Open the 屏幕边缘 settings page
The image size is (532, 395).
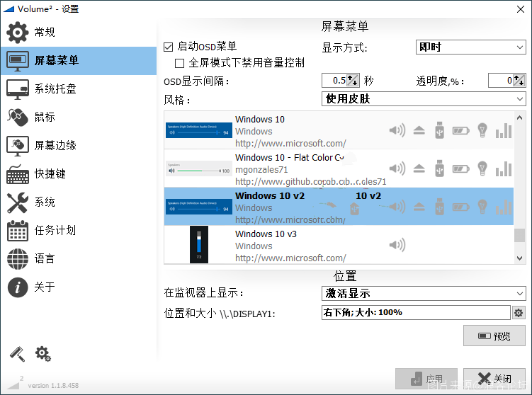click(x=79, y=145)
